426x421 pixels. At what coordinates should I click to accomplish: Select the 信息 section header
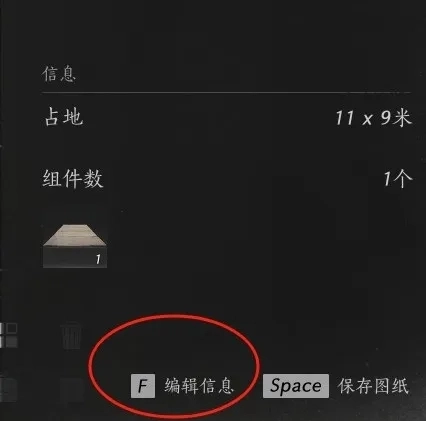[59, 74]
